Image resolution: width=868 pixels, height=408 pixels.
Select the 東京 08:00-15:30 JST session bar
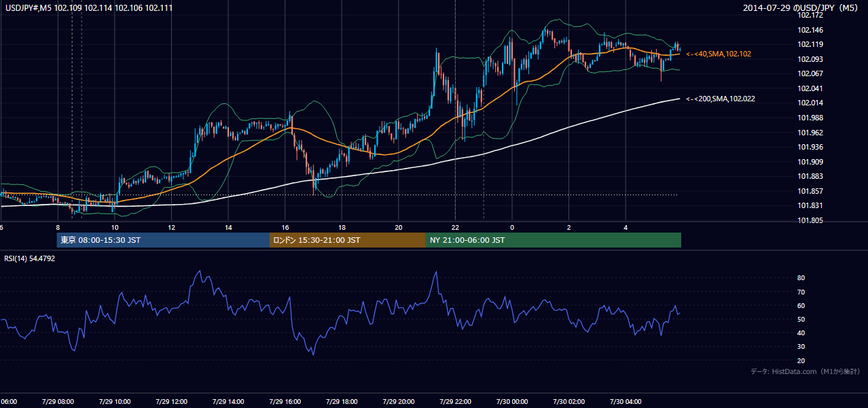point(163,240)
